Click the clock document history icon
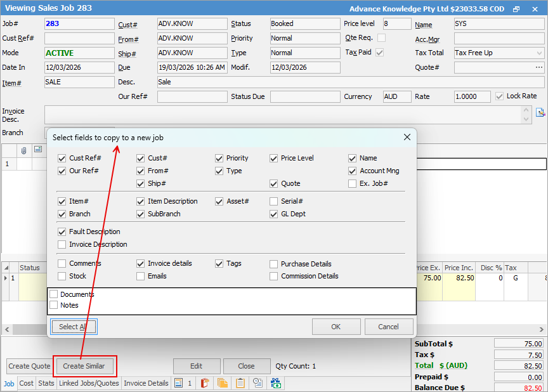The width and height of the screenshot is (548, 392). tap(258, 383)
